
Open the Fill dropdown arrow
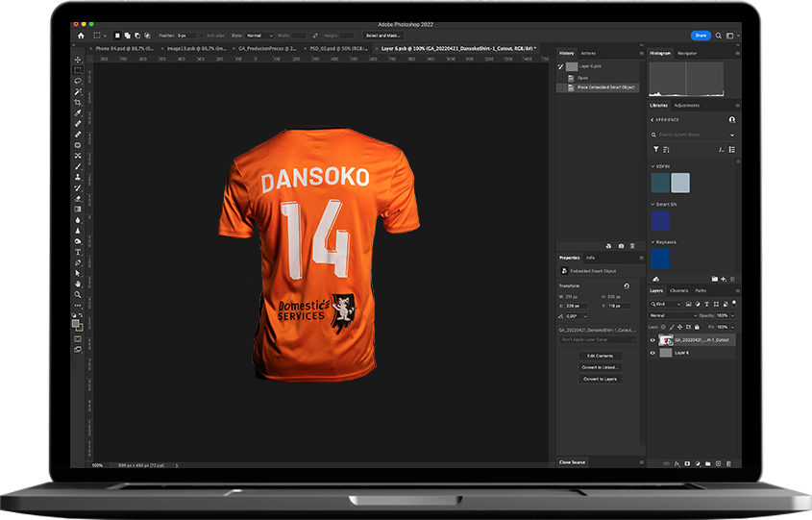(732, 327)
